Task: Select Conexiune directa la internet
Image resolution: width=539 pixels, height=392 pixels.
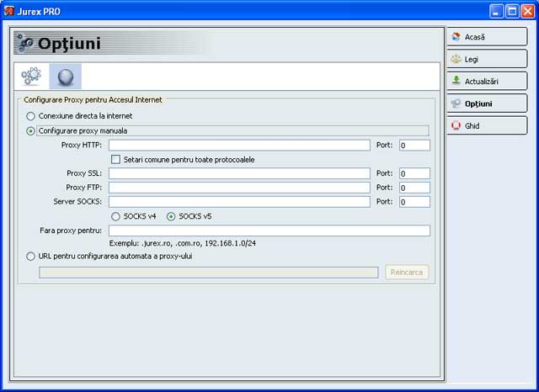Action: [x=30, y=116]
